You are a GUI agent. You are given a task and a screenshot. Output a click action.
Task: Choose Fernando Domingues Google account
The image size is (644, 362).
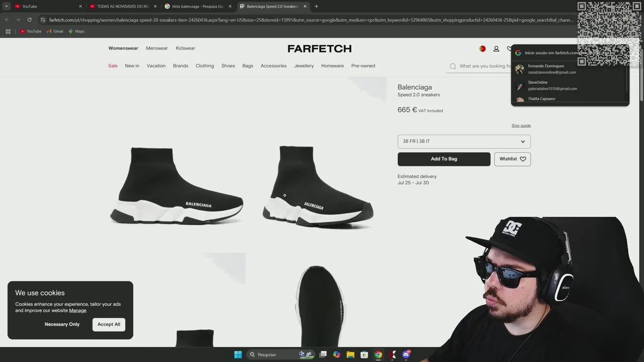click(569, 69)
